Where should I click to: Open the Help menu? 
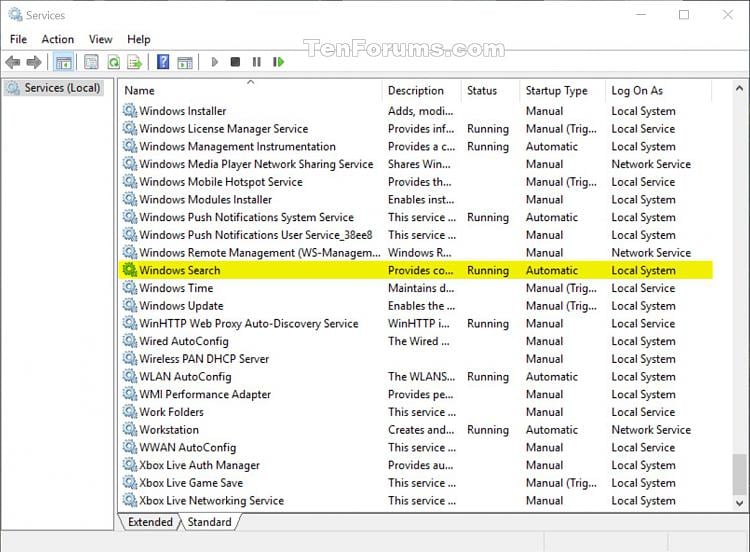click(x=139, y=39)
